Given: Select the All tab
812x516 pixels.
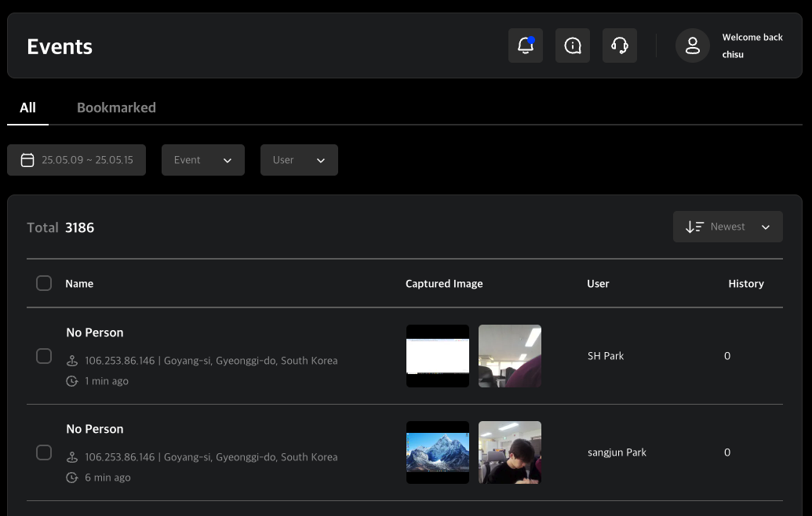Looking at the screenshot, I should [27, 108].
